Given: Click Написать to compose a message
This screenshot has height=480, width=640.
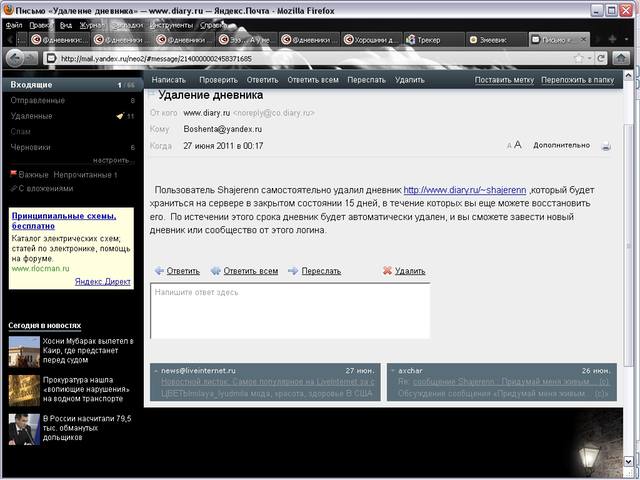Looking at the screenshot, I should (x=168, y=80).
